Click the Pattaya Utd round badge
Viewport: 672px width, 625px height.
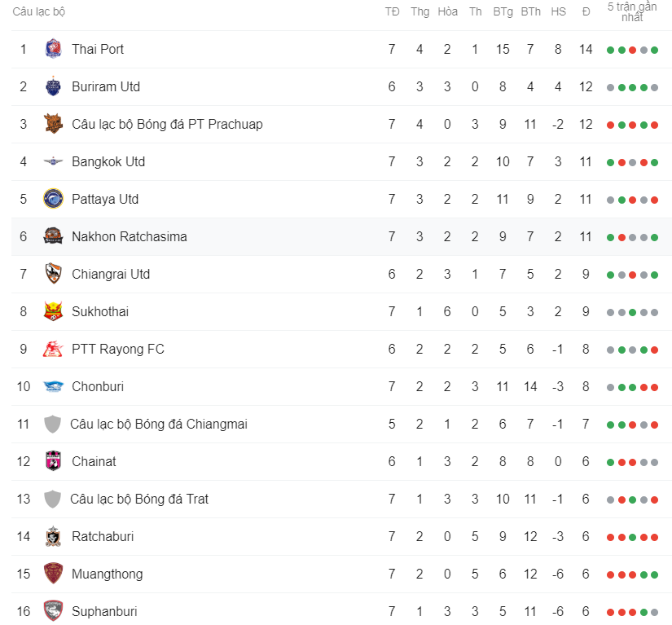53,199
